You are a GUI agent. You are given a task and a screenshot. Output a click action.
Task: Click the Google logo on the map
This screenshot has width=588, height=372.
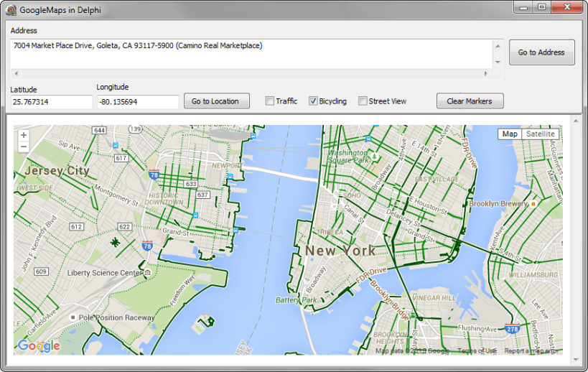pyautogui.click(x=39, y=345)
